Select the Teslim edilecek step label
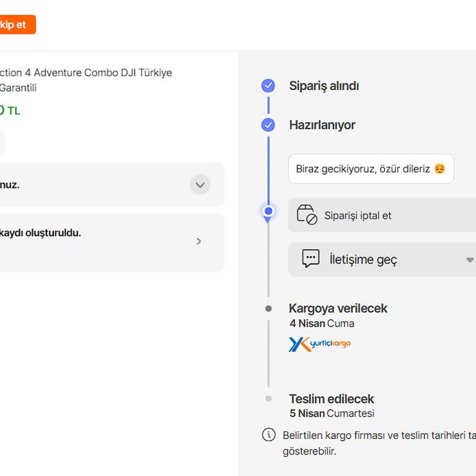This screenshot has height=476, width=476. click(331, 399)
